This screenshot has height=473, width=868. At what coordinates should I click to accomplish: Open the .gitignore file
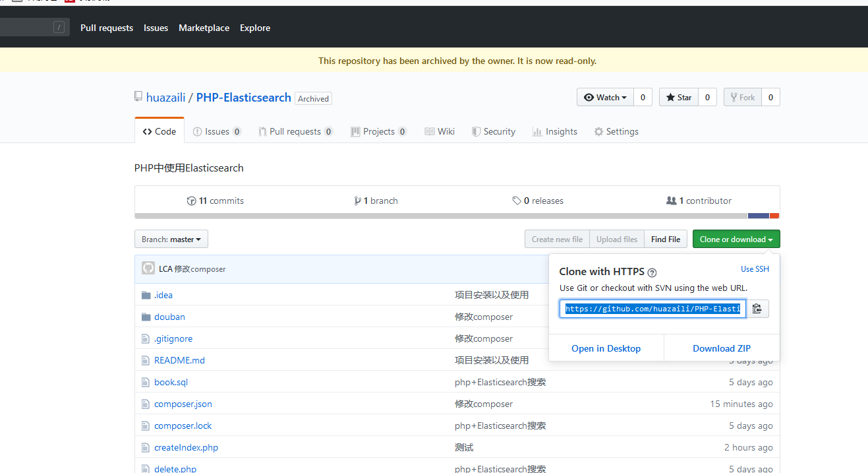pyautogui.click(x=173, y=338)
